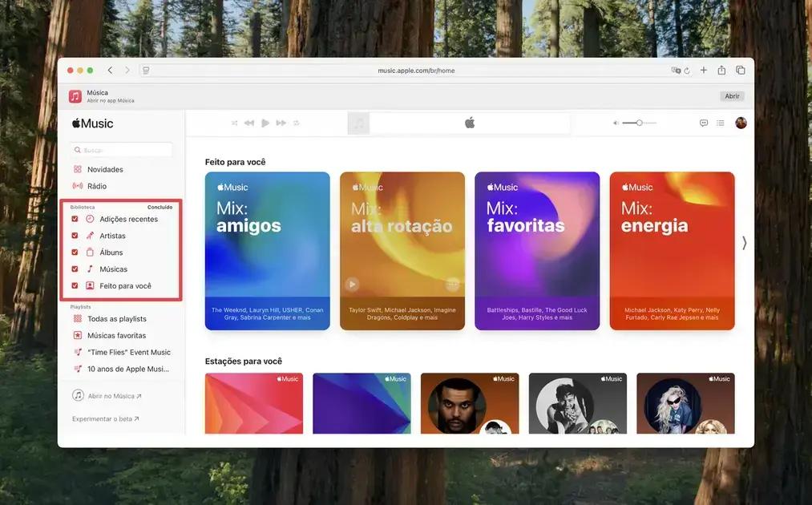This screenshot has height=505, width=812.
Task: Open the lyrics icon
Action: [704, 123]
